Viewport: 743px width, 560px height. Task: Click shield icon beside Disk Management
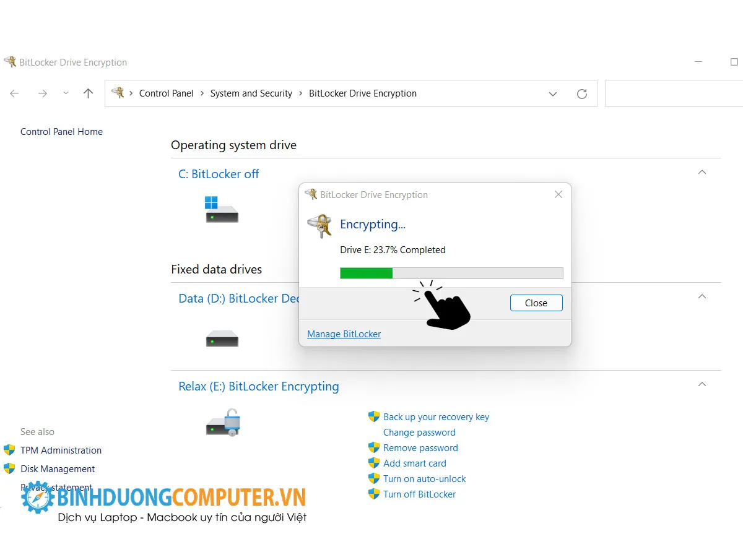pos(9,468)
